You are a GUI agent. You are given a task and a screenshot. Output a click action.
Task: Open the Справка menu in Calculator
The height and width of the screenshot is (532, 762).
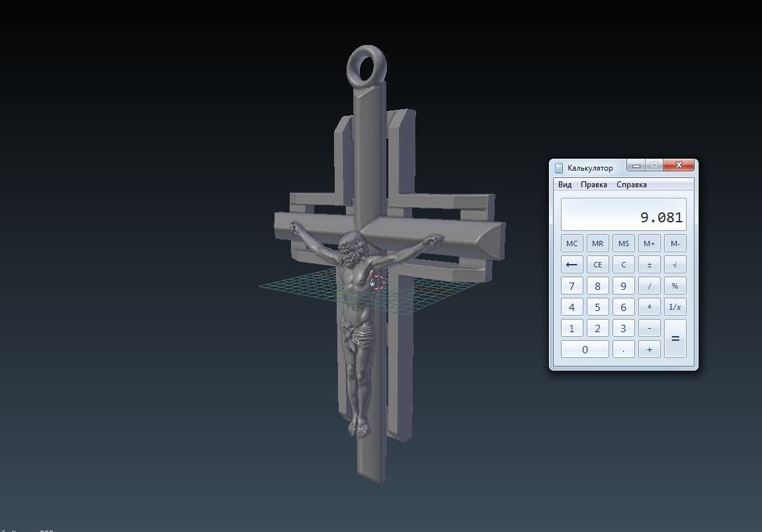631,185
